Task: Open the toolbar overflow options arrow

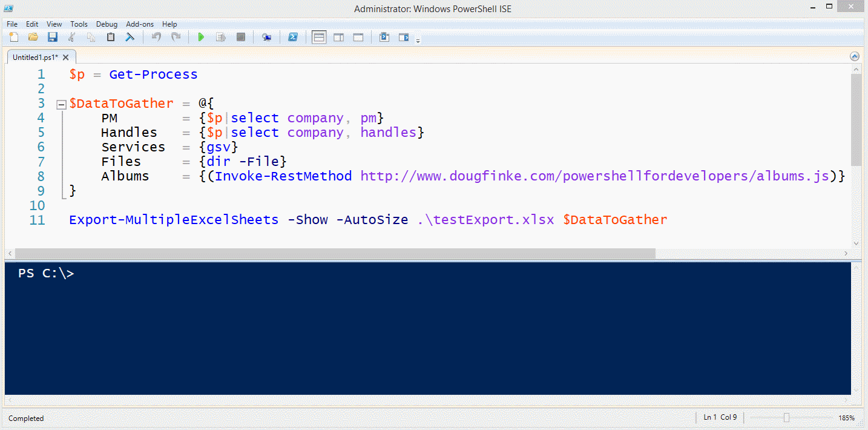Action: (x=418, y=41)
